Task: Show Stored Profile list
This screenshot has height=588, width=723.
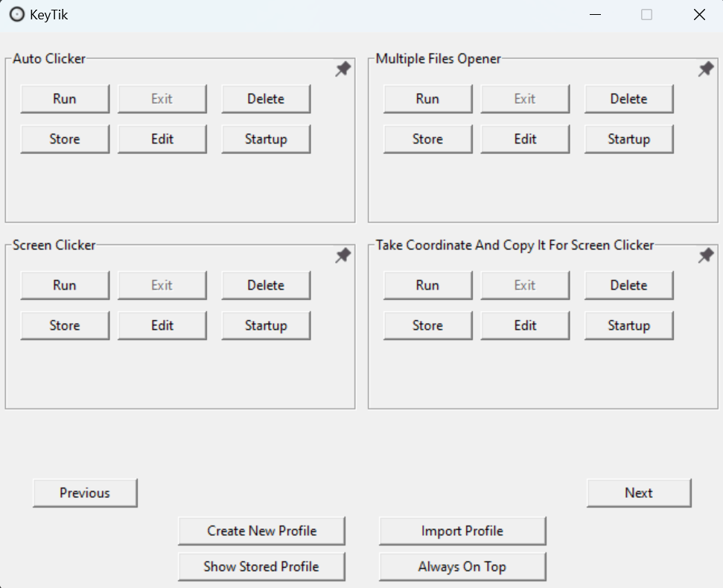Action: (262, 566)
